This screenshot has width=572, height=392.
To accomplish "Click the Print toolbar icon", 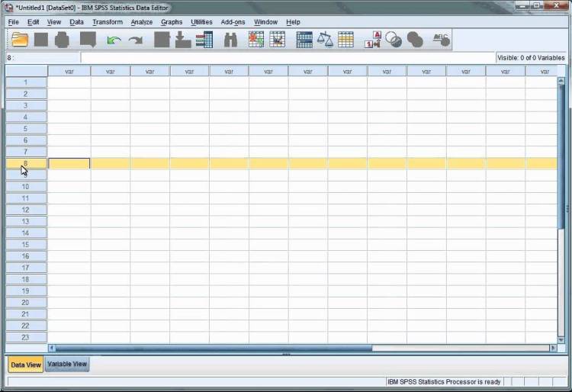I will tap(63, 40).
